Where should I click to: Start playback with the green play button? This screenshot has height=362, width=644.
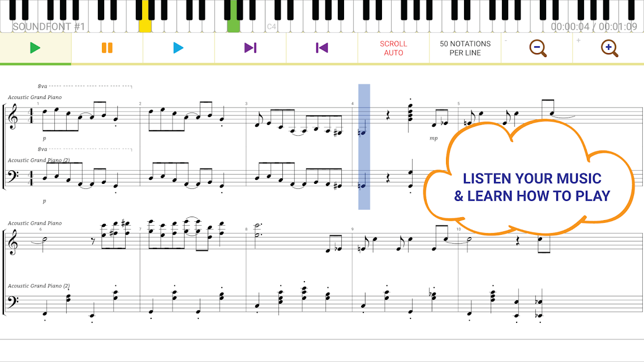[x=35, y=48]
